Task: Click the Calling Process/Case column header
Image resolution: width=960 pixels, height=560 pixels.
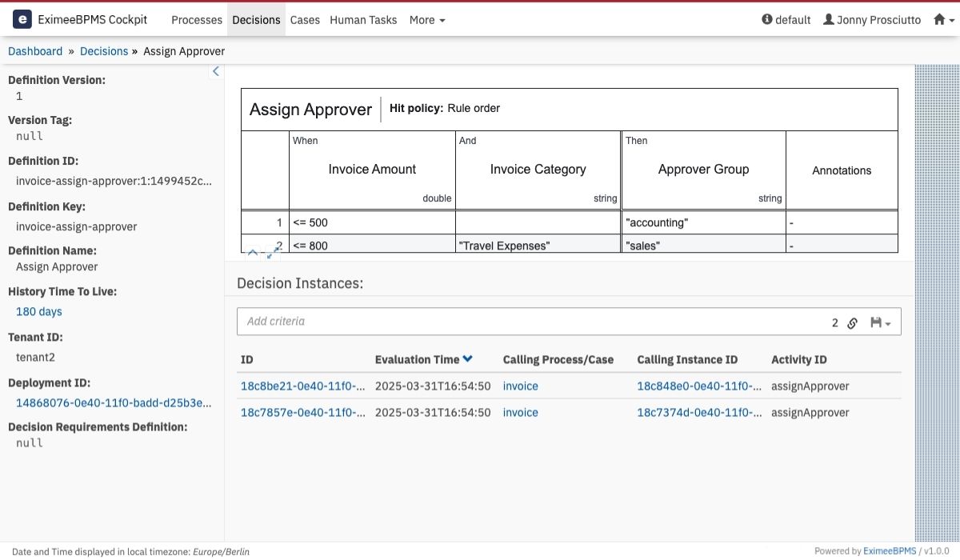Action: pyautogui.click(x=558, y=359)
